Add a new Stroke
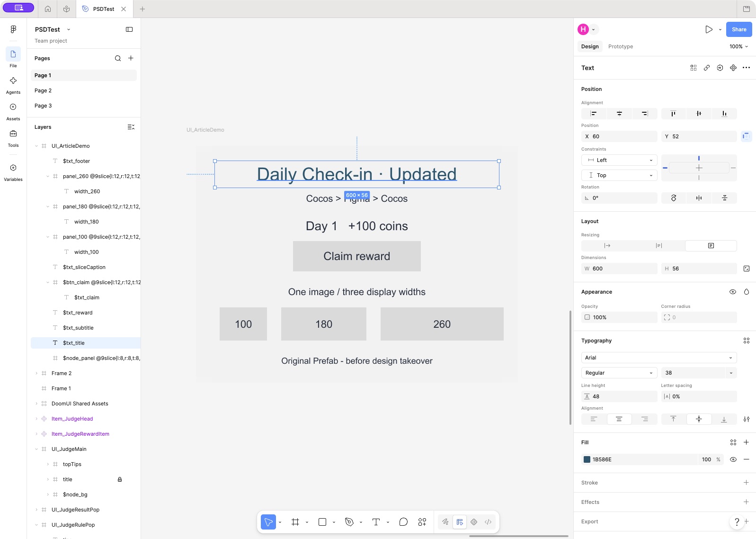The width and height of the screenshot is (756, 539). coord(746,483)
